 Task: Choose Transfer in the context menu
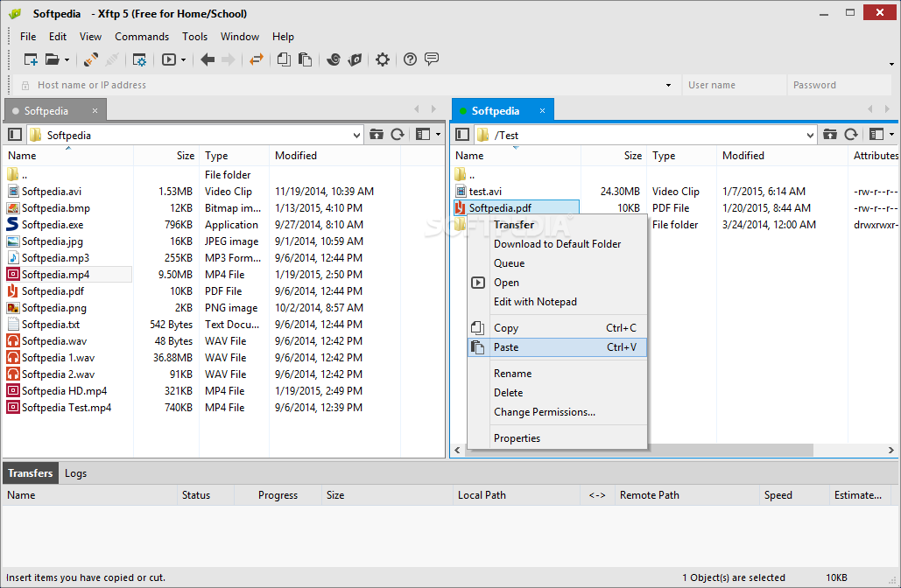tap(558, 225)
